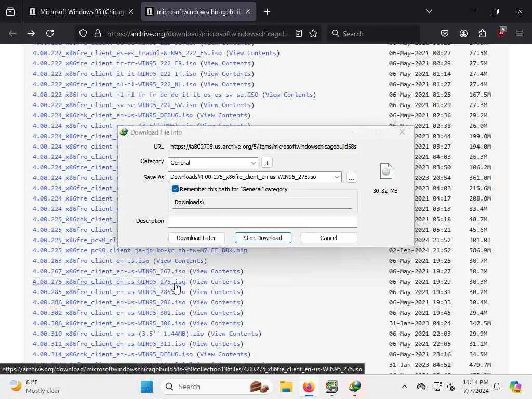This screenshot has width=532, height=399.
Task: Close the Microsoft Windows 95 tab
Action: [x=131, y=11]
